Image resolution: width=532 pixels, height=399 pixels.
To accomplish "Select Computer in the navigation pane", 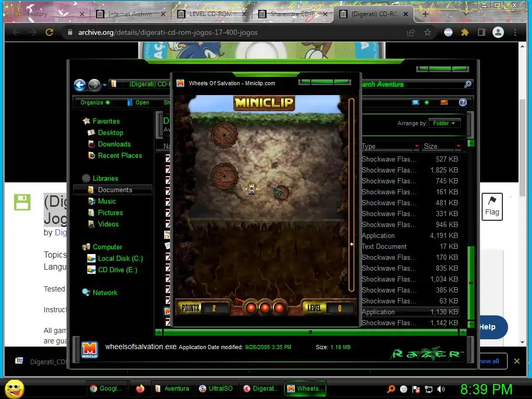I will coord(102,247).
